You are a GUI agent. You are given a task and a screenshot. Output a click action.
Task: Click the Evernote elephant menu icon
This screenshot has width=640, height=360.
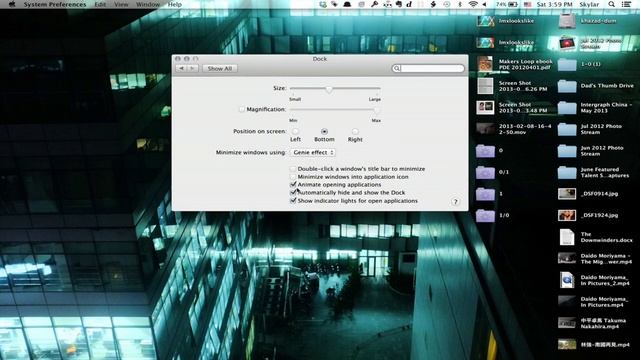click(398, 4)
